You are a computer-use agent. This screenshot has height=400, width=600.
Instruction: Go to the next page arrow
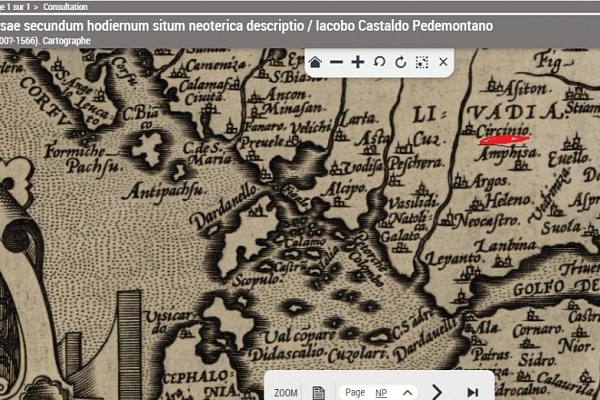437,392
